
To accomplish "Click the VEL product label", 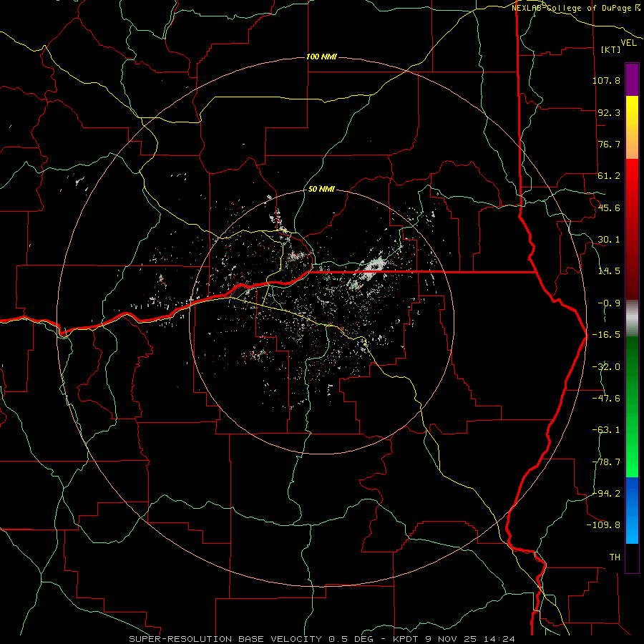I will point(629,43).
